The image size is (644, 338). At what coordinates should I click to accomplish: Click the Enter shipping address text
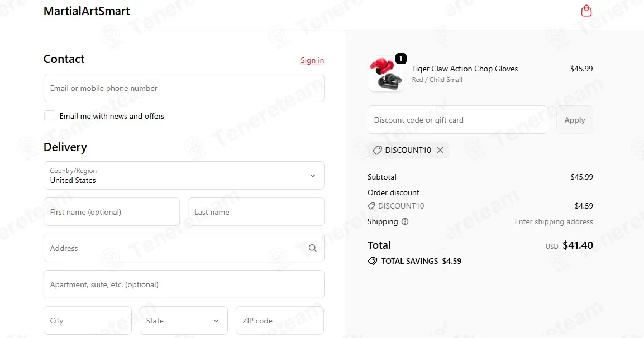554,221
